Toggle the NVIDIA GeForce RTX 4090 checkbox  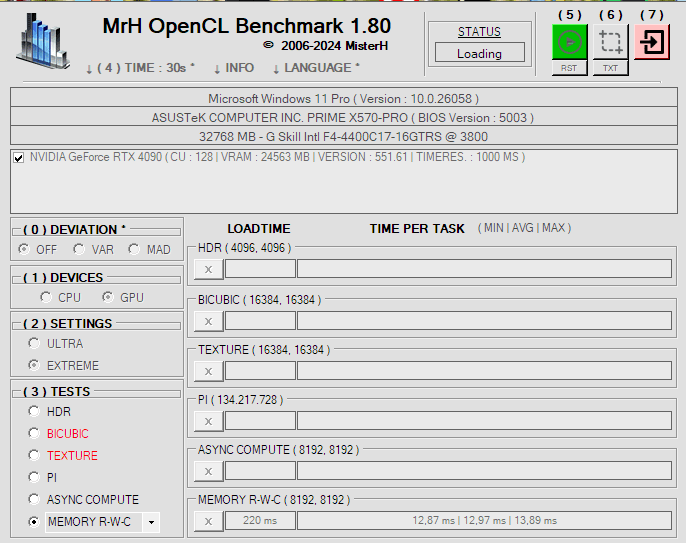click(18, 158)
